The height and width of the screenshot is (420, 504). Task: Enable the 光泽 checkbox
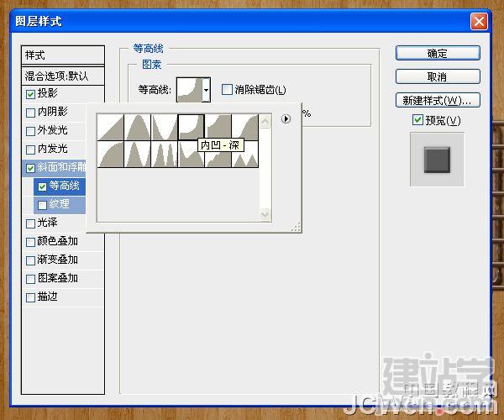click(x=30, y=223)
